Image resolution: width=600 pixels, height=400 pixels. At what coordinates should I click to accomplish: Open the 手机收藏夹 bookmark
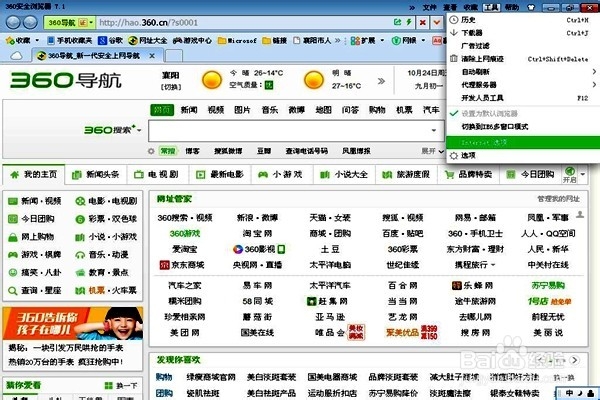70,40
